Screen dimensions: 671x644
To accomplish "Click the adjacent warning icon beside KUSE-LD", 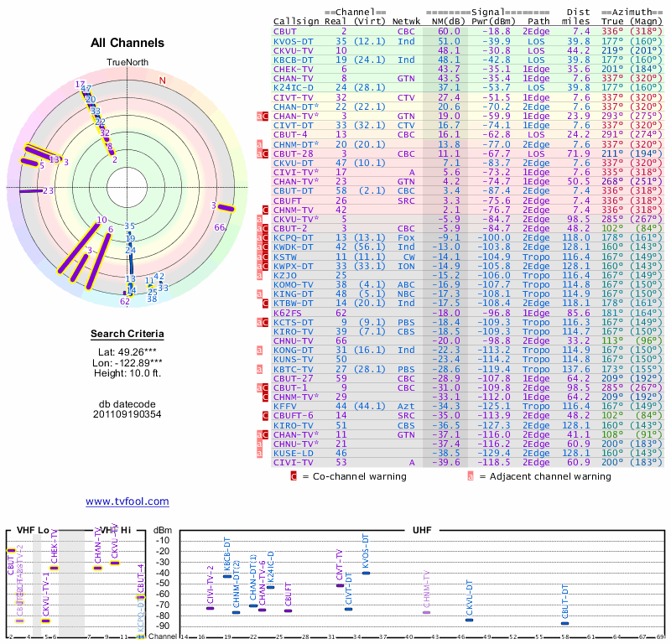I will pyautogui.click(x=259, y=454).
